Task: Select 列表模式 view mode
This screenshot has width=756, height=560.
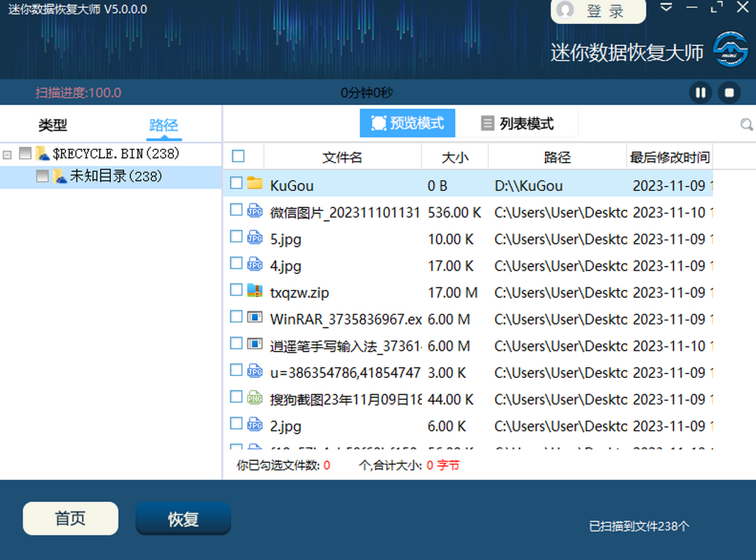Action: [517, 123]
